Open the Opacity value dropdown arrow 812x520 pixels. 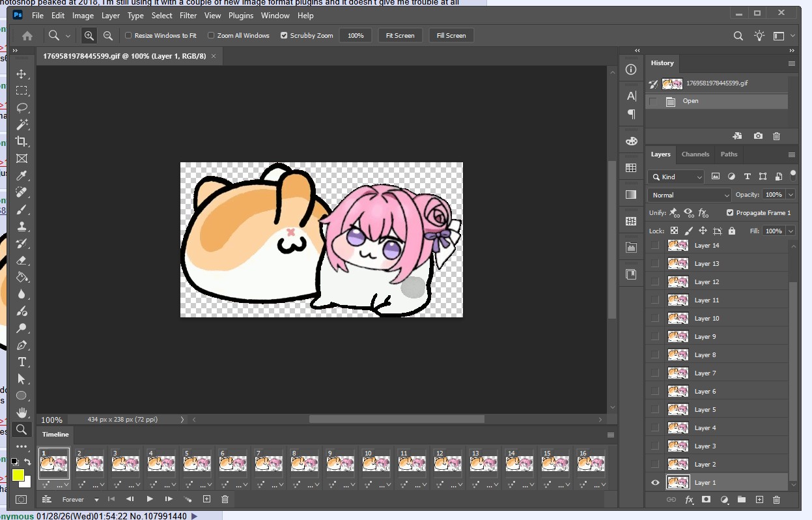click(x=791, y=195)
